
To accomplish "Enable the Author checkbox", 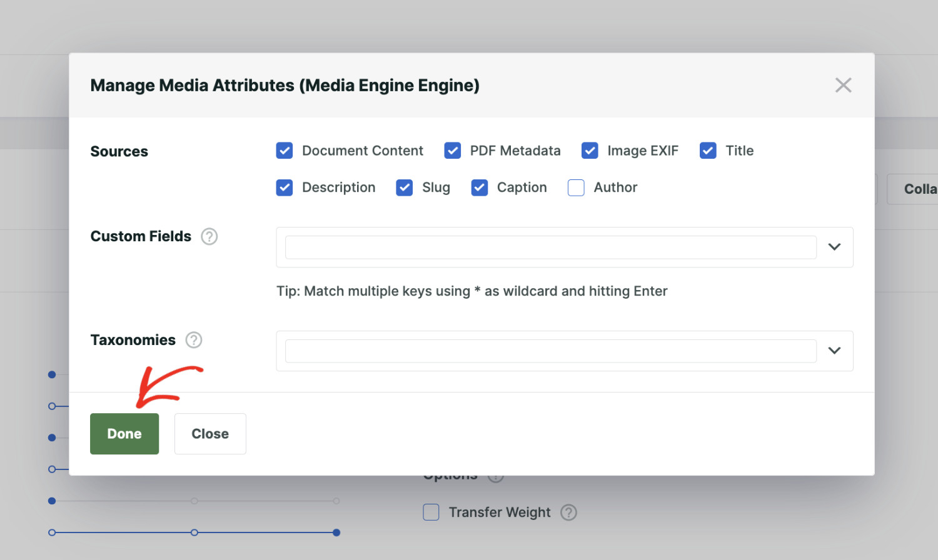I will coord(575,187).
